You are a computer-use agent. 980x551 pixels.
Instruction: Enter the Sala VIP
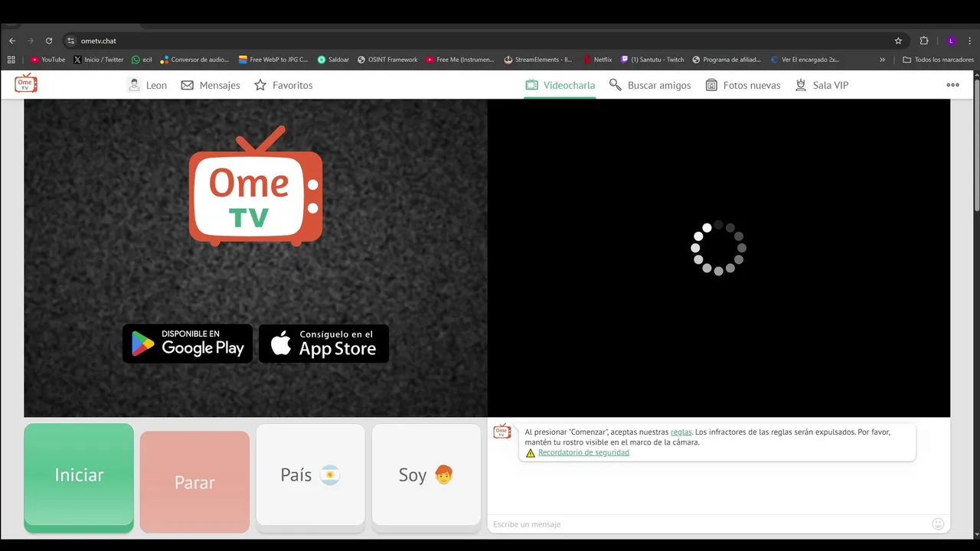[x=822, y=85]
